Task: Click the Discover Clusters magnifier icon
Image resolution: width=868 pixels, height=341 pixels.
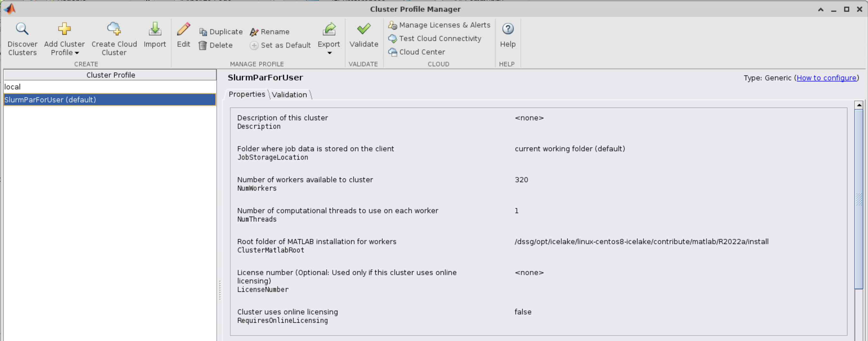Action: point(22,29)
